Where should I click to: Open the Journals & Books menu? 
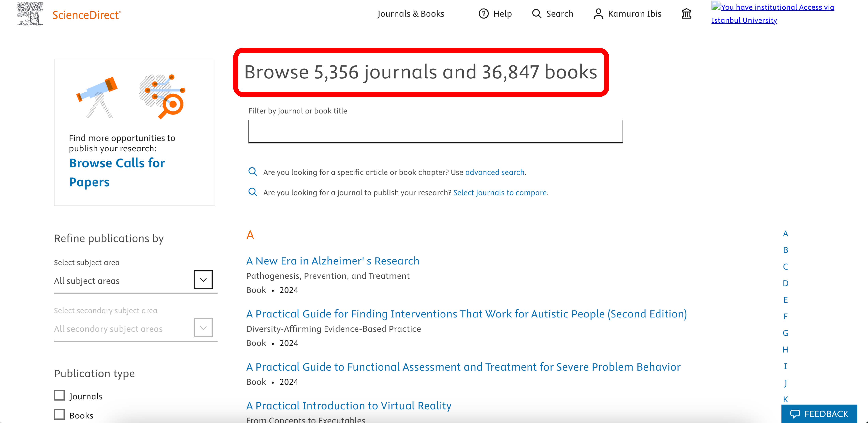click(x=410, y=13)
